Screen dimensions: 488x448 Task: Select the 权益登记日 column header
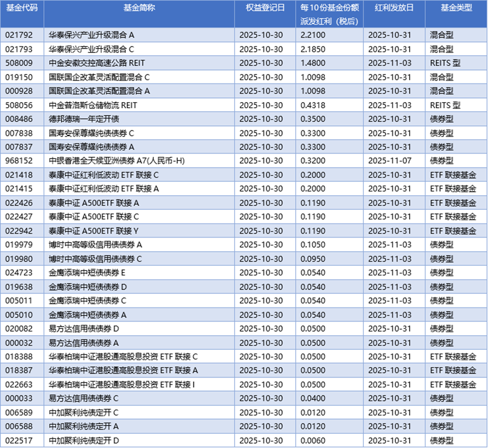click(x=265, y=8)
